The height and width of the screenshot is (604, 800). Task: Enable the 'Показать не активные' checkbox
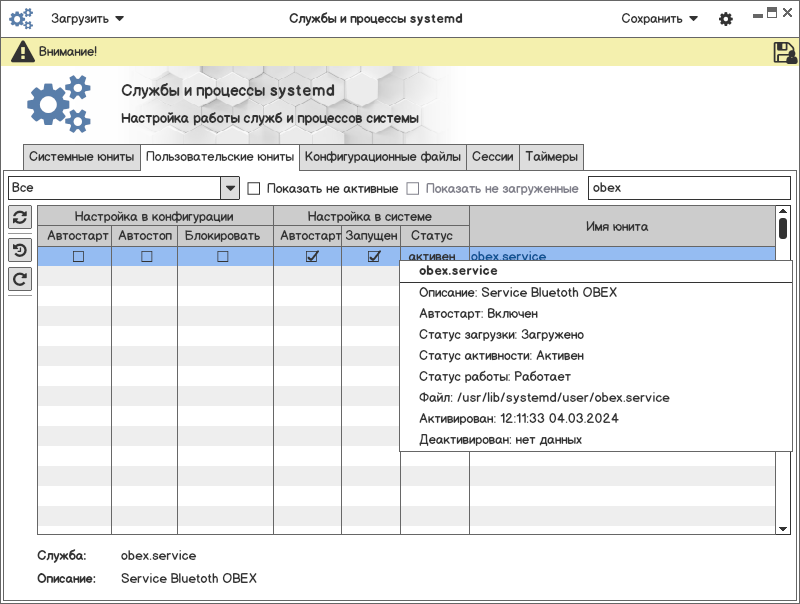click(254, 188)
